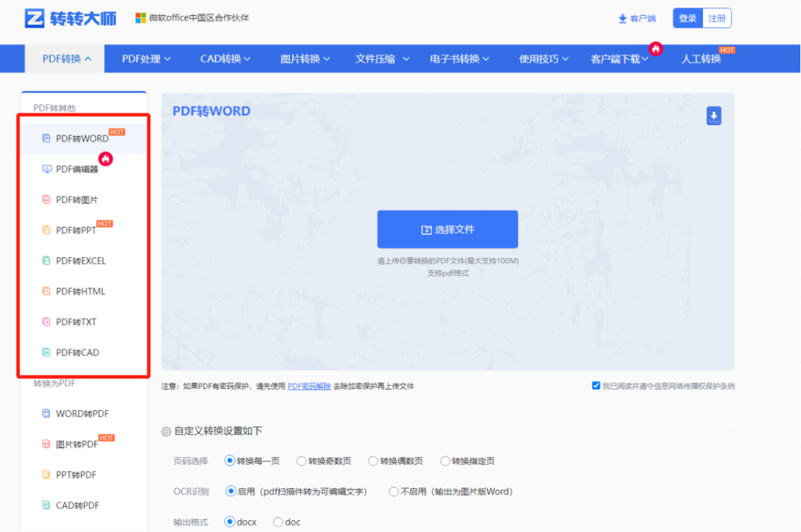Click the CAD转PDF icon in sidebar
801x532 pixels.
(46, 505)
